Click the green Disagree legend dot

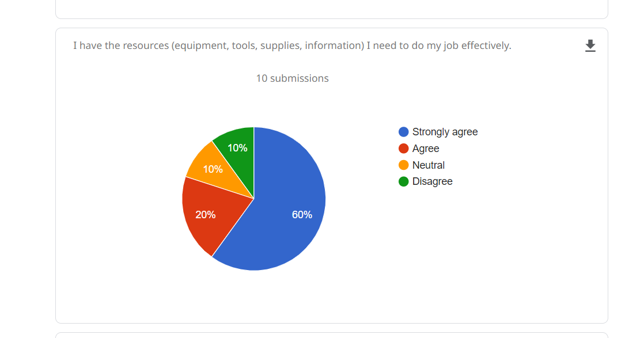point(404,181)
